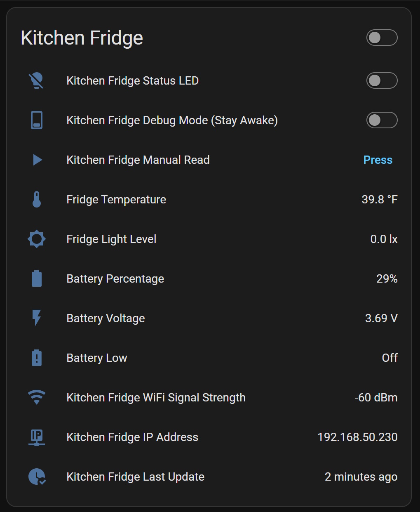Click the Status LED bulb-off icon
This screenshot has width=420, height=512.
37,80
